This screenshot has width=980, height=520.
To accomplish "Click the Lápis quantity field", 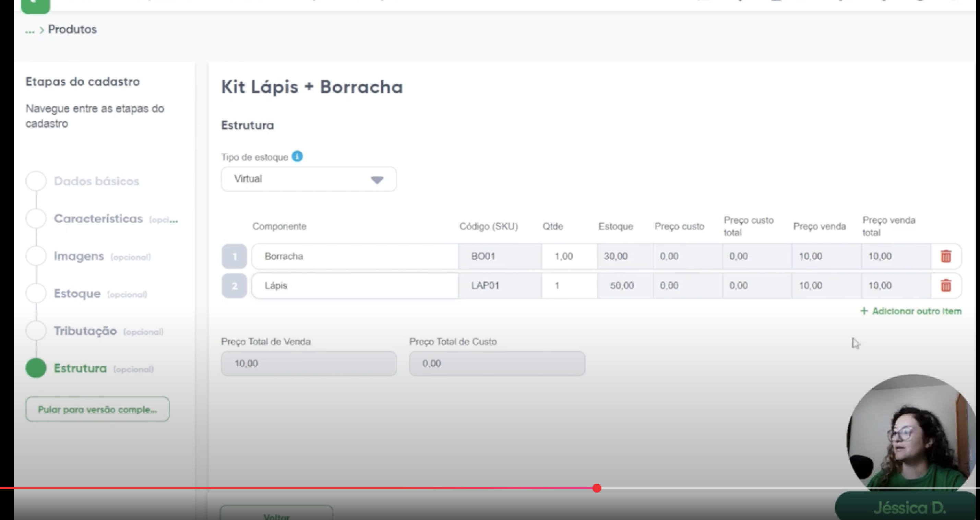I will (569, 285).
